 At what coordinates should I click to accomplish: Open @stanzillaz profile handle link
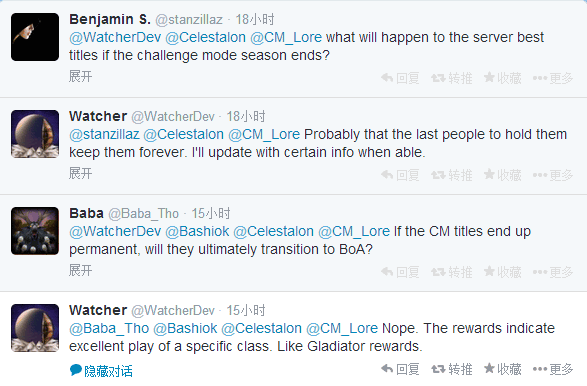click(x=189, y=19)
